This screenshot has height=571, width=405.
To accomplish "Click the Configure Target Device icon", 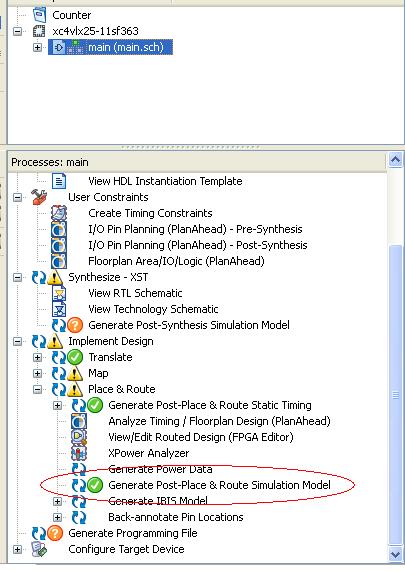I will pos(39,549).
